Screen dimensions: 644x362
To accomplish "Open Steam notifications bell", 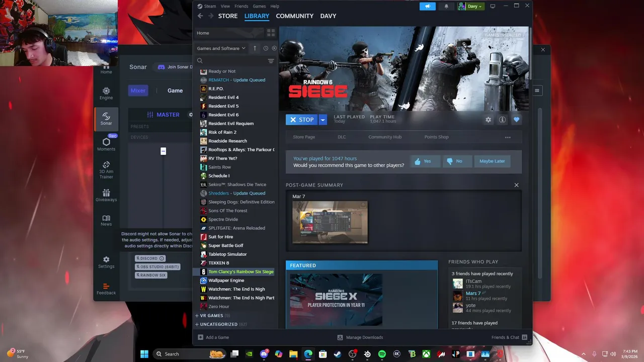I will 446,6.
